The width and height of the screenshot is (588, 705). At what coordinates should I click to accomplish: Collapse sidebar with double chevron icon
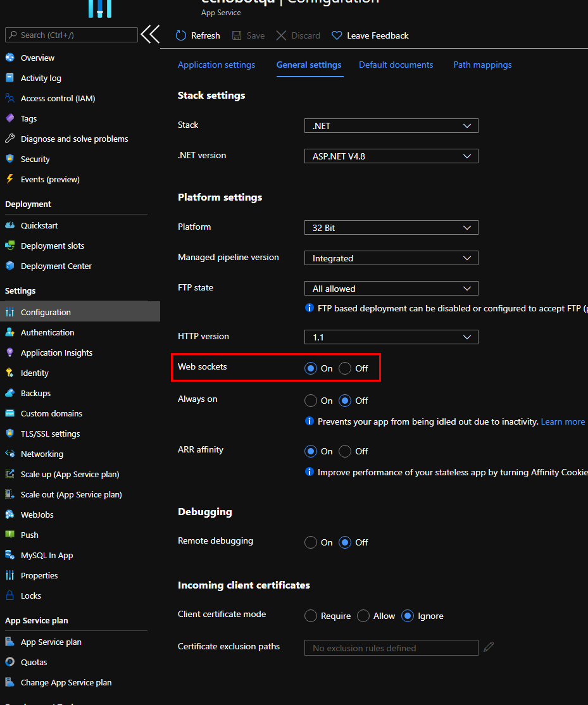pos(150,34)
